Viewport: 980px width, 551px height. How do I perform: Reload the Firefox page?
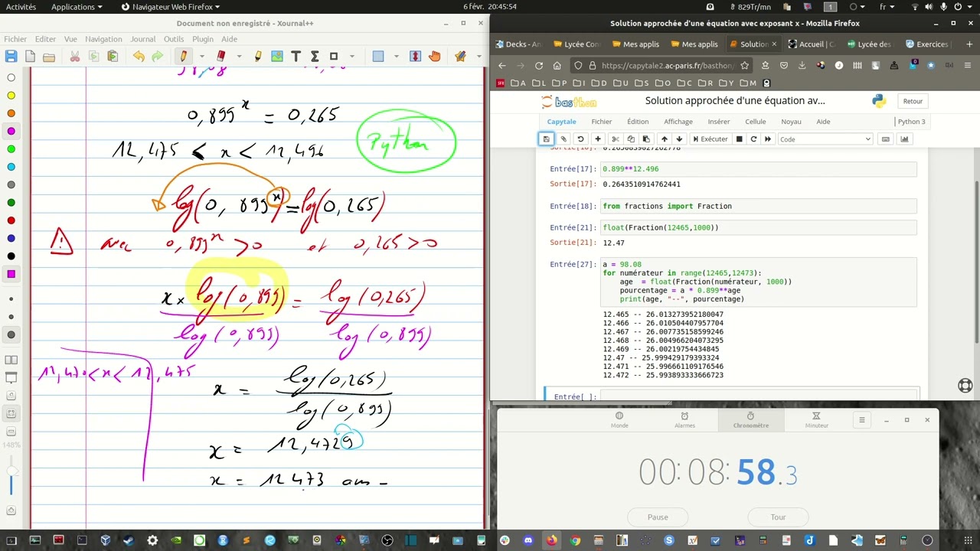pos(539,66)
